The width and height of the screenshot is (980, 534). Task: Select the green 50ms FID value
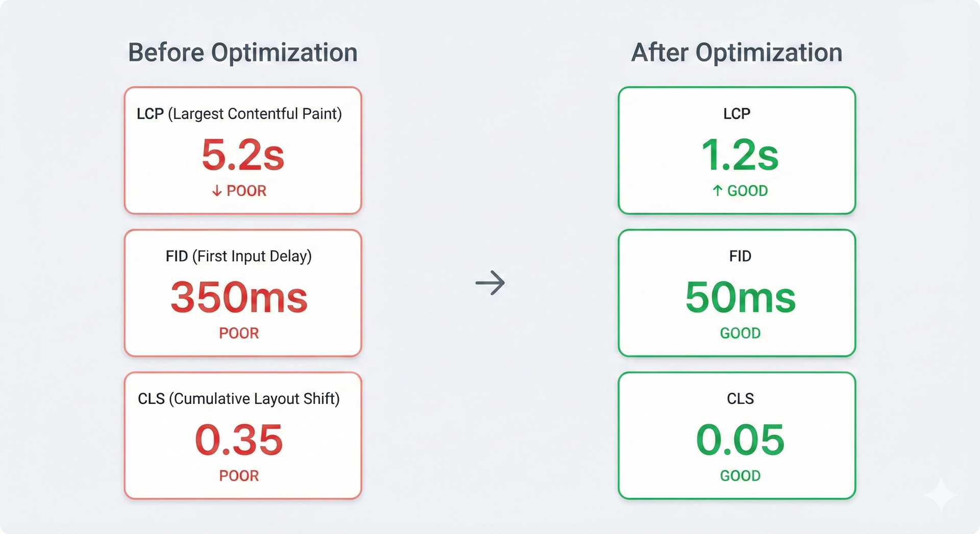[x=740, y=297]
